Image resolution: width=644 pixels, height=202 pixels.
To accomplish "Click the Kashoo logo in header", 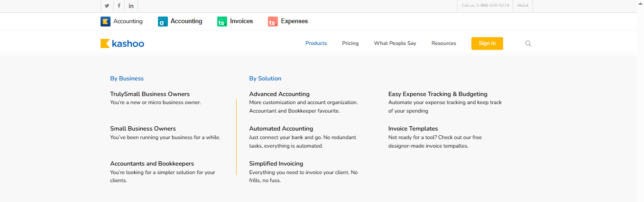I will (122, 44).
